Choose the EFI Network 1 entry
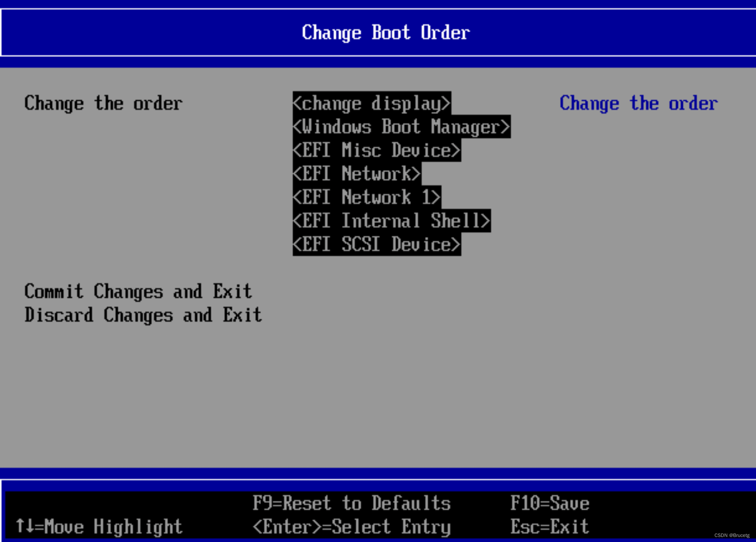The width and height of the screenshot is (756, 542). point(367,197)
